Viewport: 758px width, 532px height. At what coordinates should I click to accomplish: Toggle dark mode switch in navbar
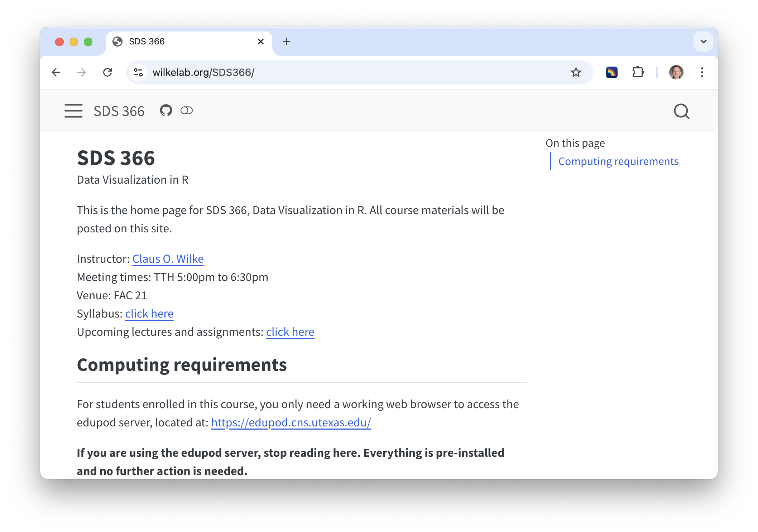click(187, 111)
